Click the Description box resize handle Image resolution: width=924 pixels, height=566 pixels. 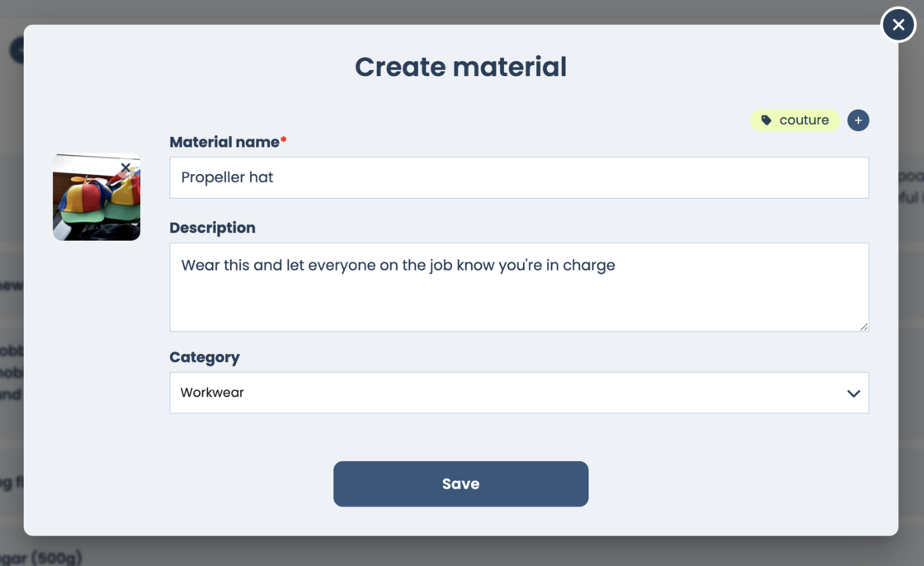point(864,327)
